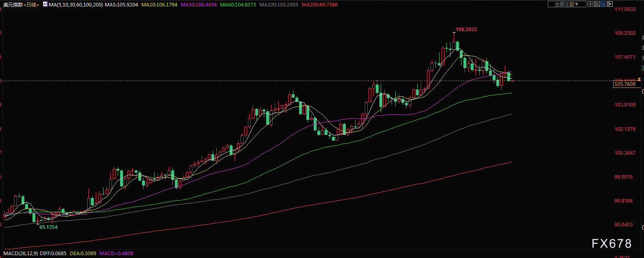
Task: Open the 全部主题 theme dropdown
Action: [x=567, y=4]
